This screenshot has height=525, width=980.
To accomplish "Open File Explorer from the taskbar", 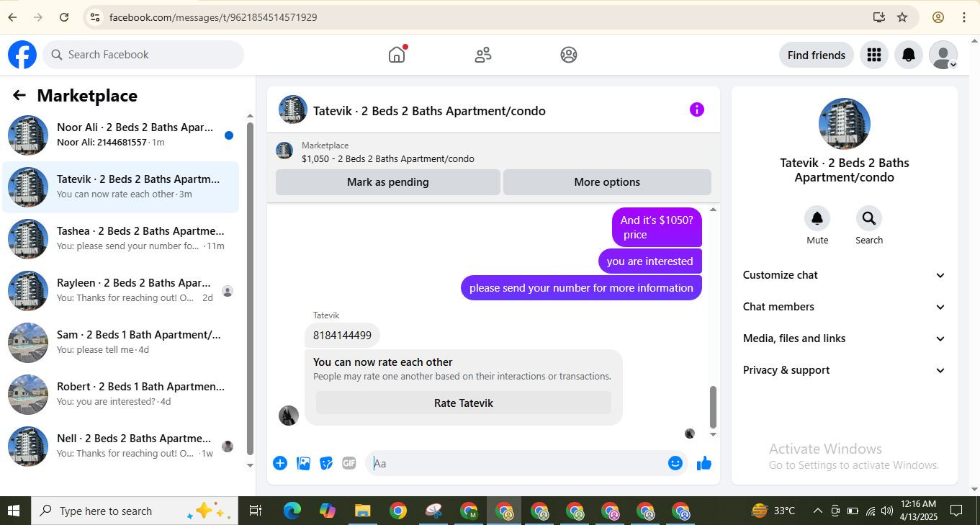I will tap(362, 511).
